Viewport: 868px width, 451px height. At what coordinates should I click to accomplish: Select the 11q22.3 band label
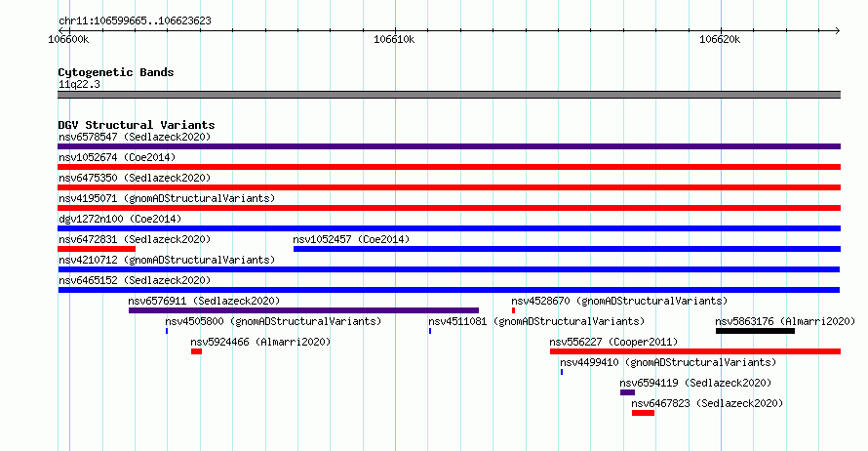pos(79,84)
